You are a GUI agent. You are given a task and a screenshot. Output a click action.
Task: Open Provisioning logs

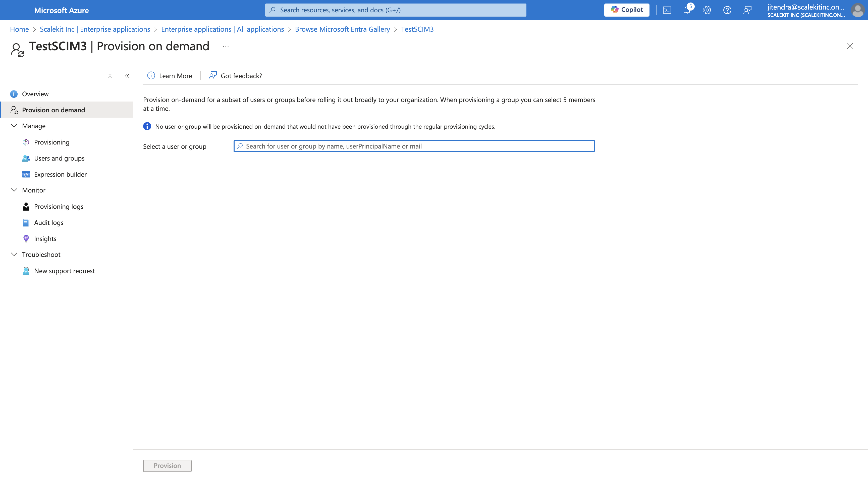59,206
